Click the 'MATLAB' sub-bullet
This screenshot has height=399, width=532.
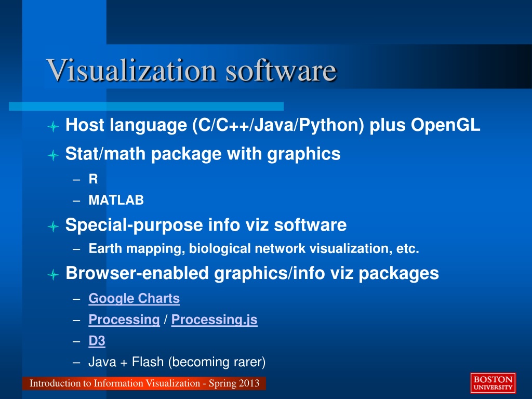[x=116, y=200]
